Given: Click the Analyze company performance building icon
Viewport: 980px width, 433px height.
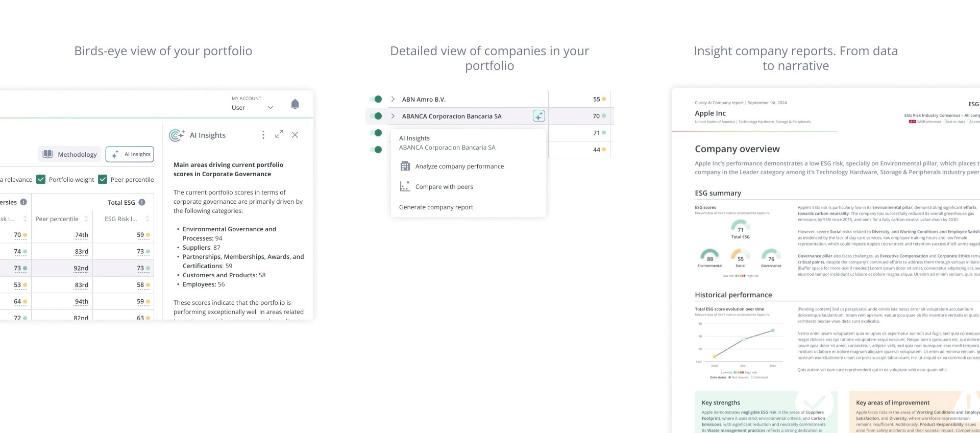Looking at the screenshot, I should point(405,166).
